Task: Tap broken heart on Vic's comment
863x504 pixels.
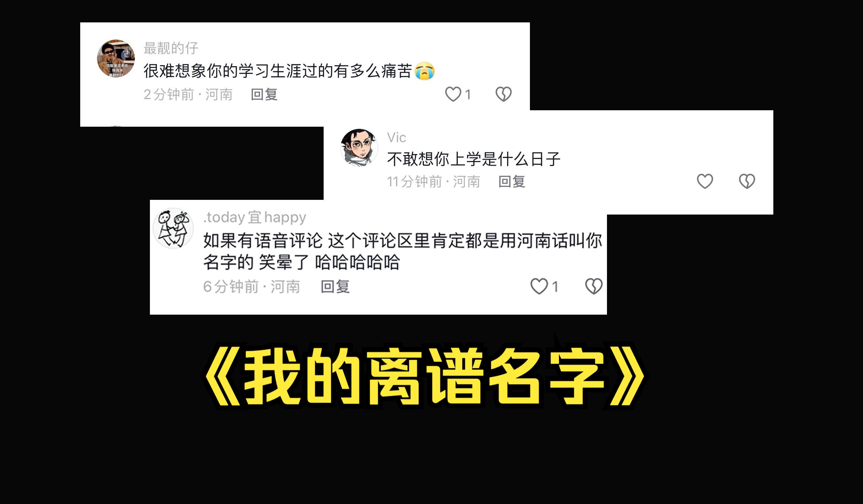Action: point(747,181)
